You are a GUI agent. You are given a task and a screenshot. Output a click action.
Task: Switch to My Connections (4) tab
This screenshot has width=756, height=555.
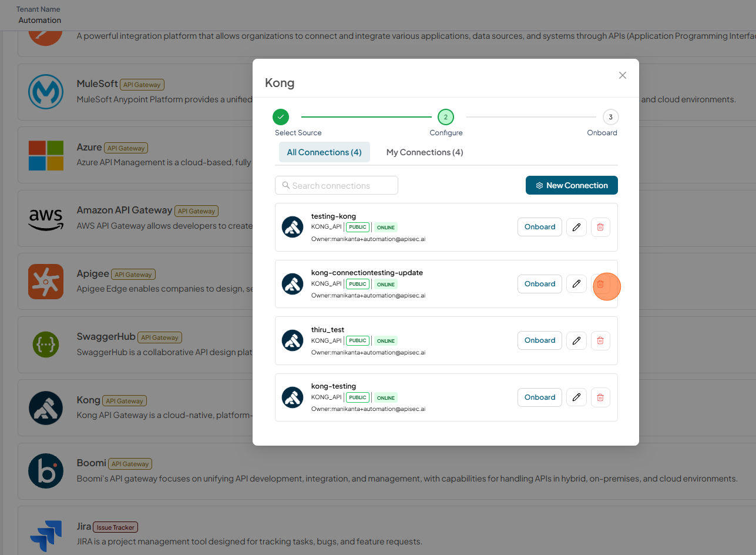[425, 152]
